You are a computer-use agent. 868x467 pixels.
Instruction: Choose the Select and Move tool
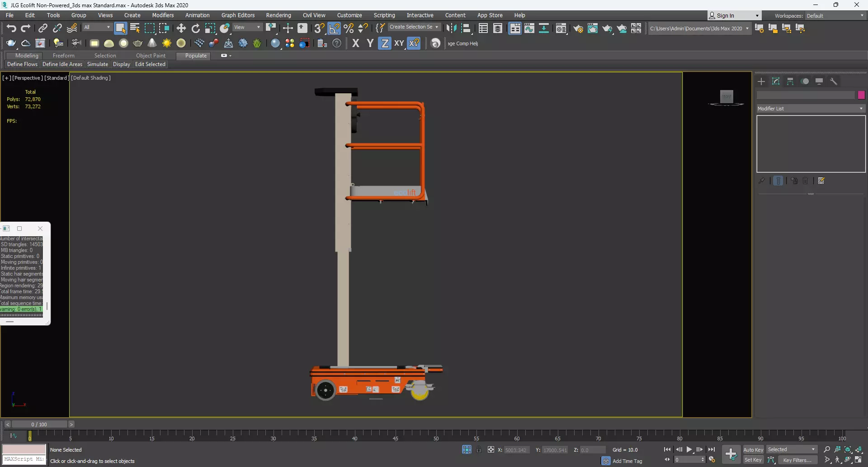tap(181, 28)
